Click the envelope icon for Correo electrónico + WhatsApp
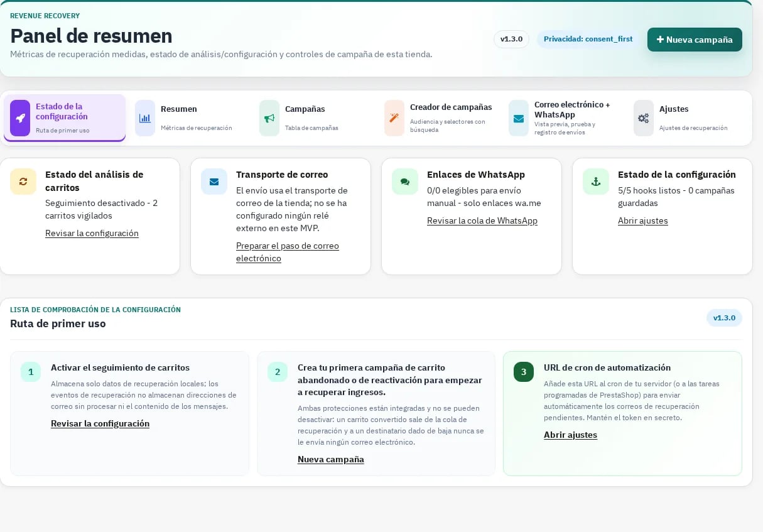 pos(519,118)
